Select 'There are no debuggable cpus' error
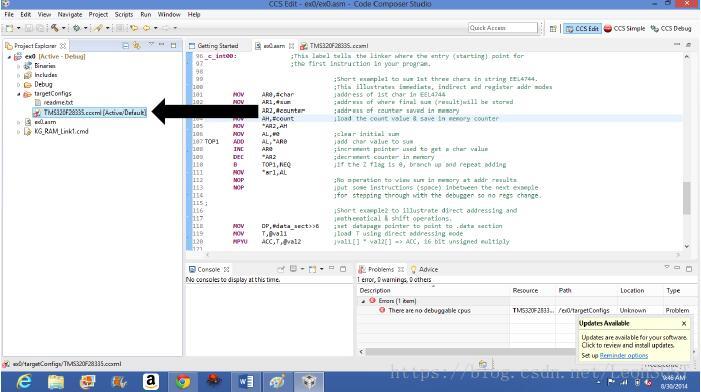701x392 pixels. click(x=429, y=310)
